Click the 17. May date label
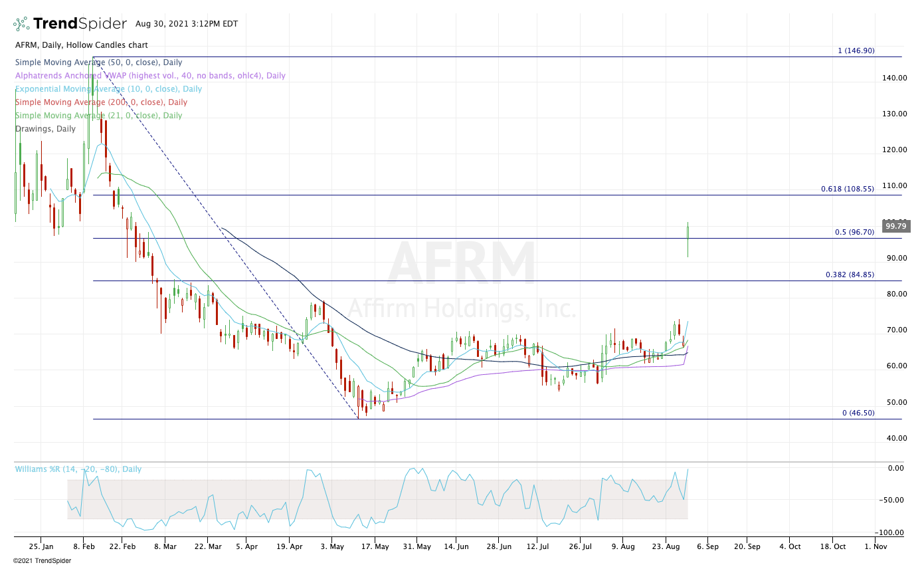Image resolution: width=924 pixels, height=567 pixels. tap(375, 546)
